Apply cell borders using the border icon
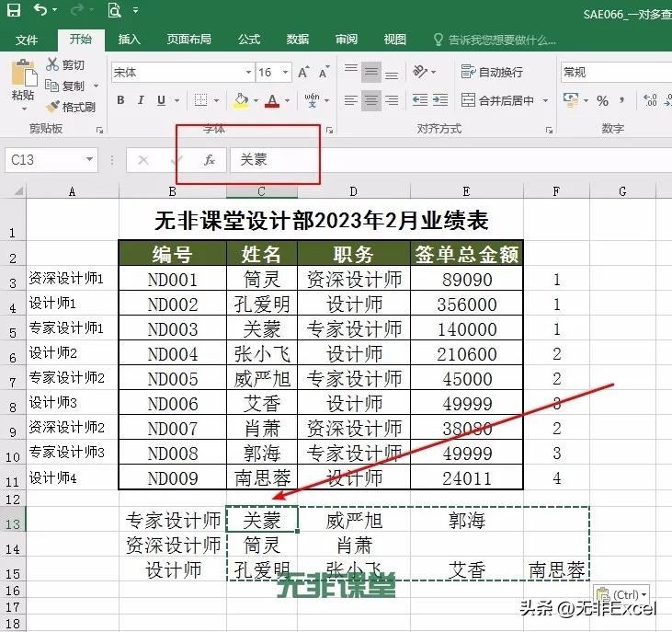The width and height of the screenshot is (672, 632). point(200,100)
